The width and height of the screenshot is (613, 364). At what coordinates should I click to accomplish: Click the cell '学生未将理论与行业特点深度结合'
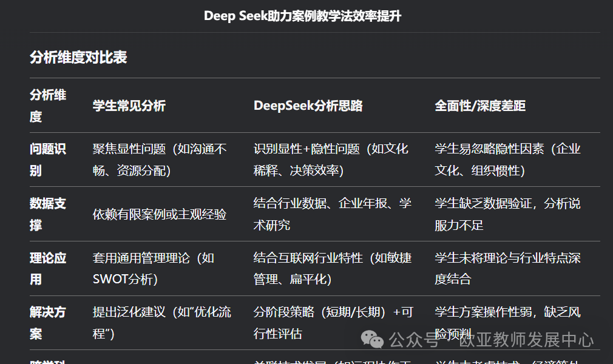pyautogui.click(x=507, y=268)
